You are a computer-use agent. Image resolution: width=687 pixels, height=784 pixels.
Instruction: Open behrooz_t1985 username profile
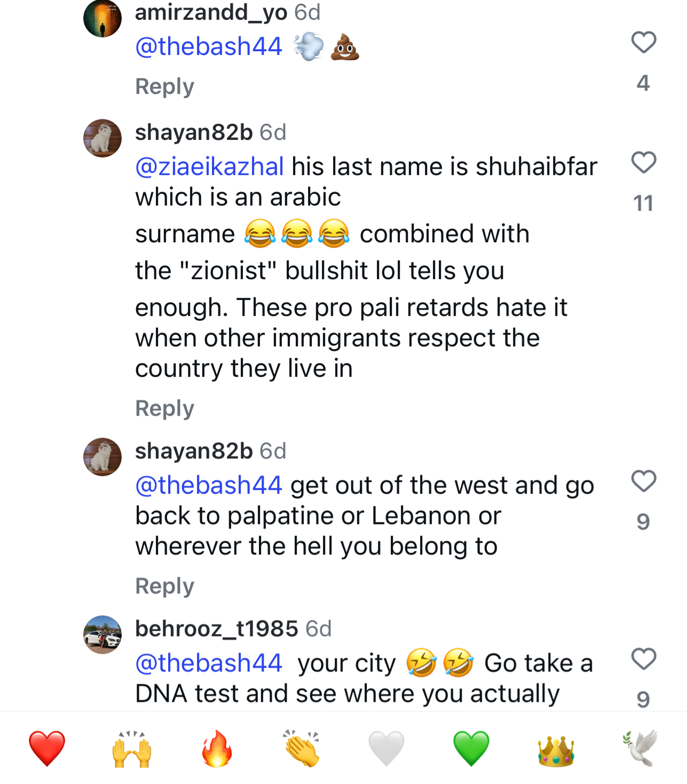point(216,629)
